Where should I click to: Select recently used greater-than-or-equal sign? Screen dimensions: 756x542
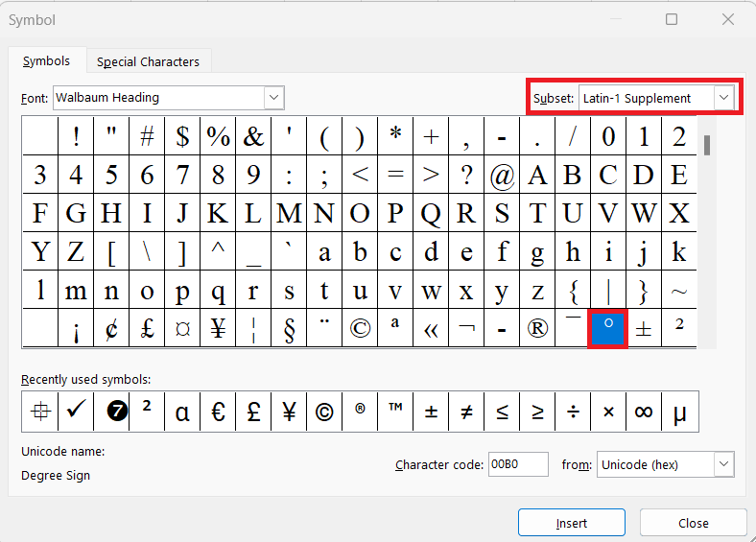click(537, 412)
